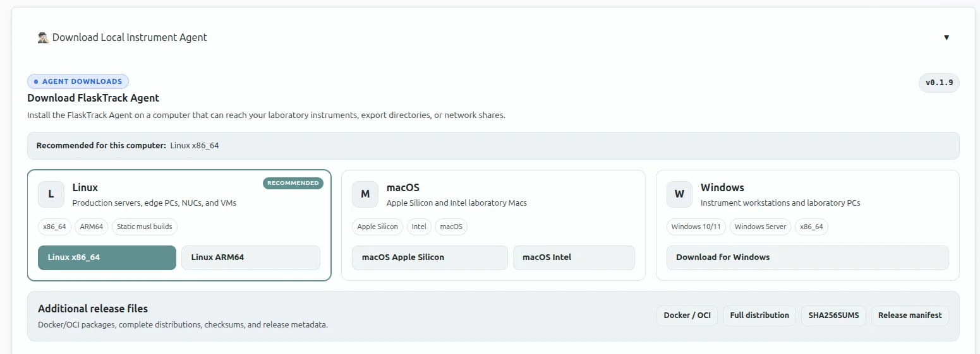Open the SHA256SUMS checksum file

click(x=833, y=316)
